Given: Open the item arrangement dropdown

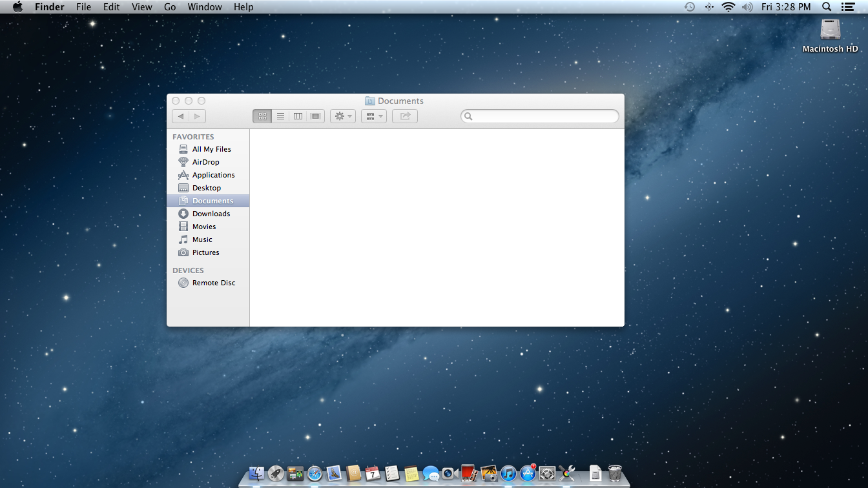Looking at the screenshot, I should (x=373, y=116).
